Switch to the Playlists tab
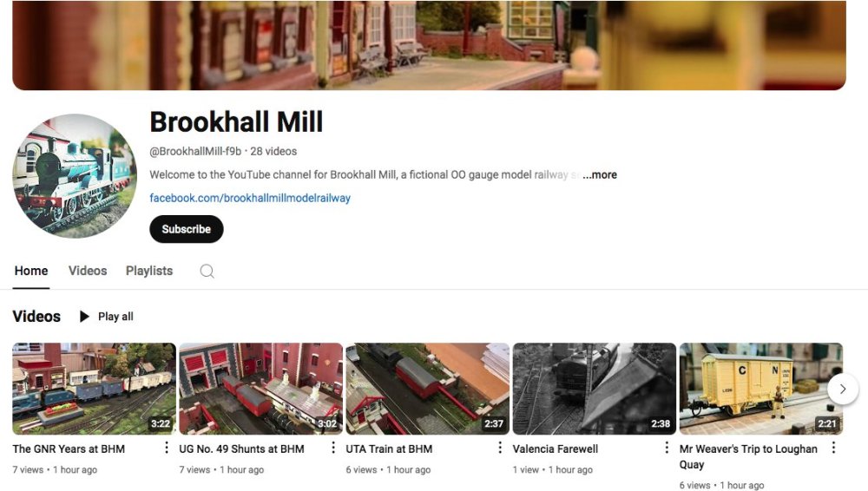 click(149, 271)
